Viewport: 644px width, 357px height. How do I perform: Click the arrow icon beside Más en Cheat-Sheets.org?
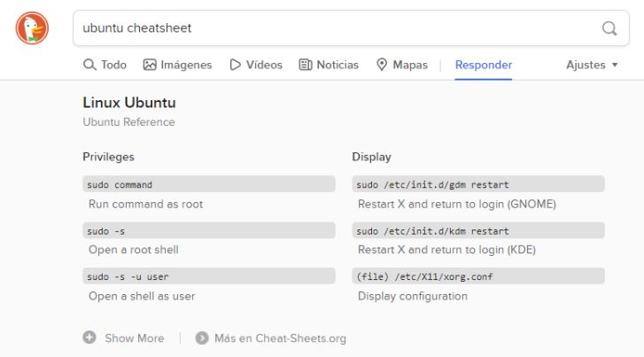point(202,338)
